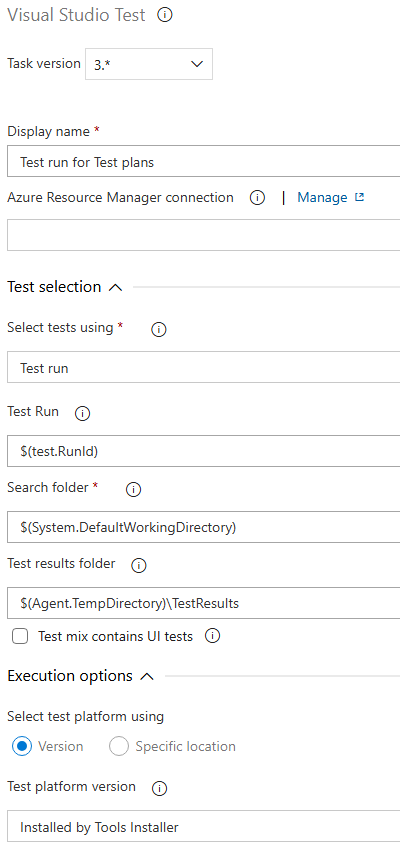400x852 pixels.
Task: Open Task version 3.* dropdown
Action: 149,64
